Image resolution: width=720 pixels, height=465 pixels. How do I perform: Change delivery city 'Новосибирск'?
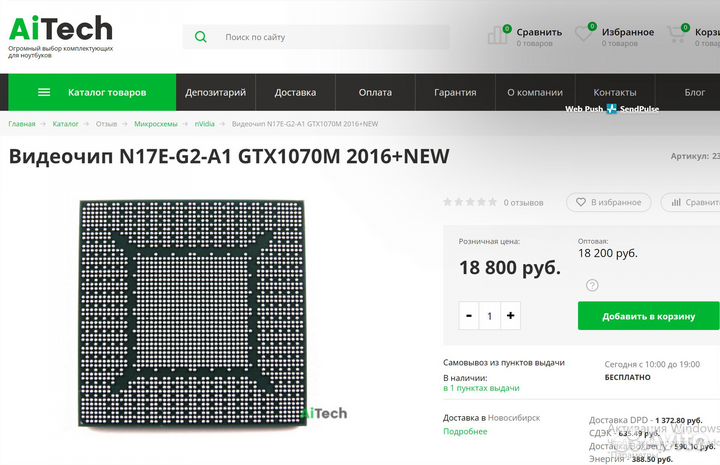[514, 418]
